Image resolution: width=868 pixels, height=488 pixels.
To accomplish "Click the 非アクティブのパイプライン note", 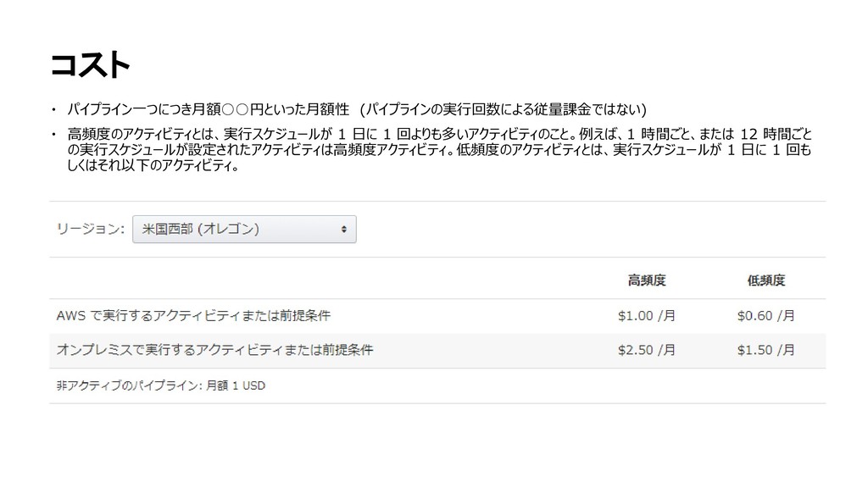I will pyautogui.click(x=160, y=385).
